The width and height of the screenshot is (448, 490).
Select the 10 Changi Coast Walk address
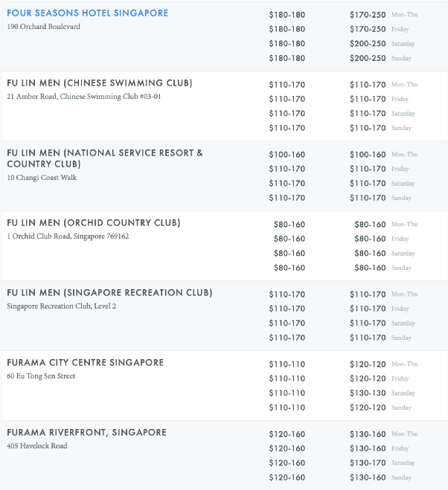[x=42, y=178]
